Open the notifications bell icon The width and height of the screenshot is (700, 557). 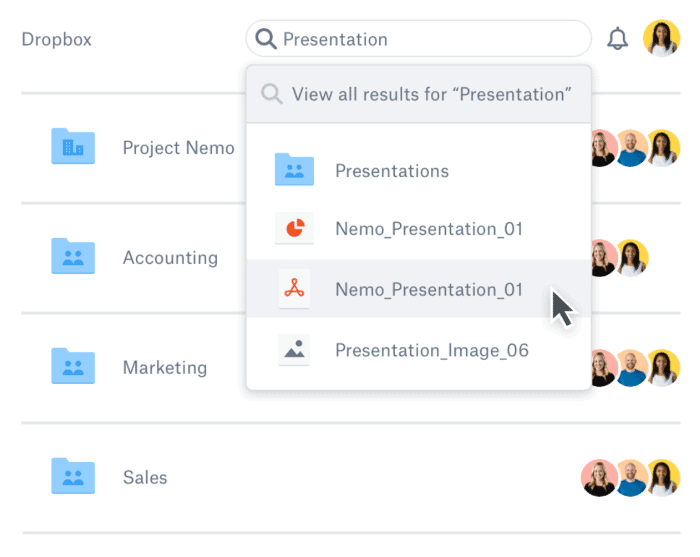[617, 38]
